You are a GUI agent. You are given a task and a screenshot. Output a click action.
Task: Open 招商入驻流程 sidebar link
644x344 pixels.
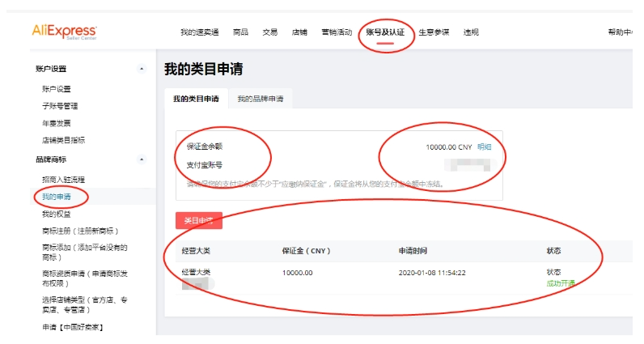(x=63, y=179)
